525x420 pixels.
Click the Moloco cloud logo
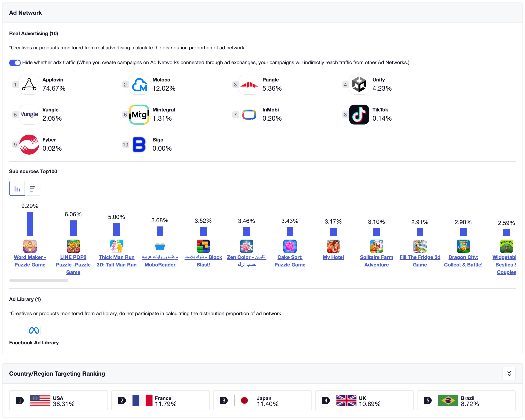coord(139,85)
